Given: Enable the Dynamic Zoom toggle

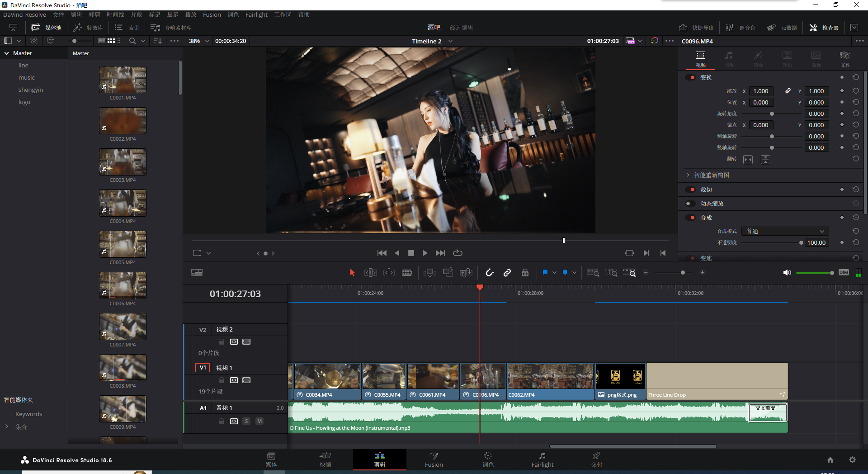Looking at the screenshot, I should pos(690,204).
